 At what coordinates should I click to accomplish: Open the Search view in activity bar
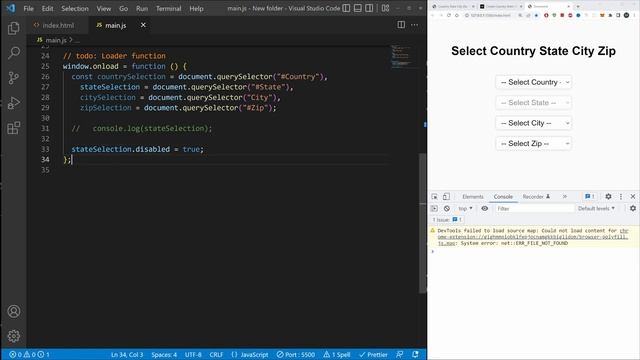tap(13, 53)
